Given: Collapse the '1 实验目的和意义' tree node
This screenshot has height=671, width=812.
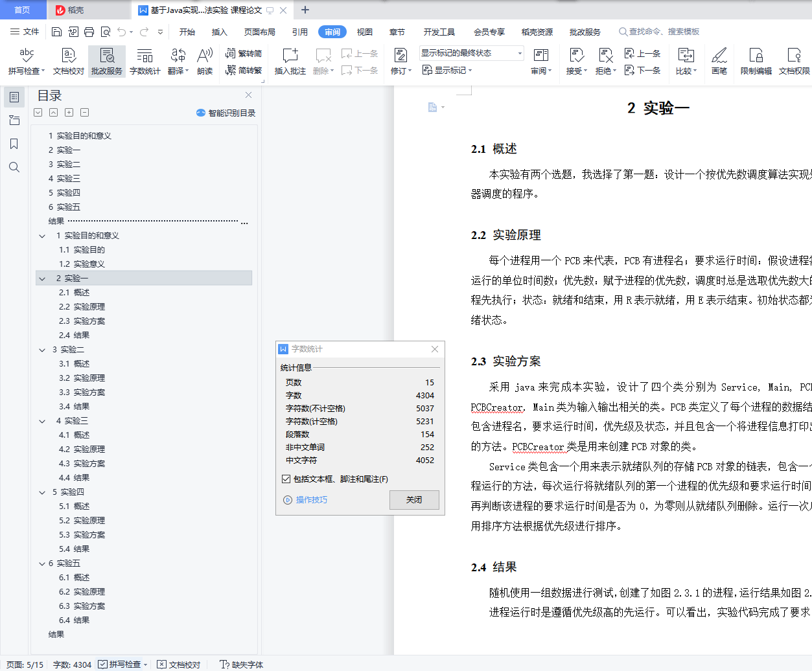Looking at the screenshot, I should (x=42, y=236).
